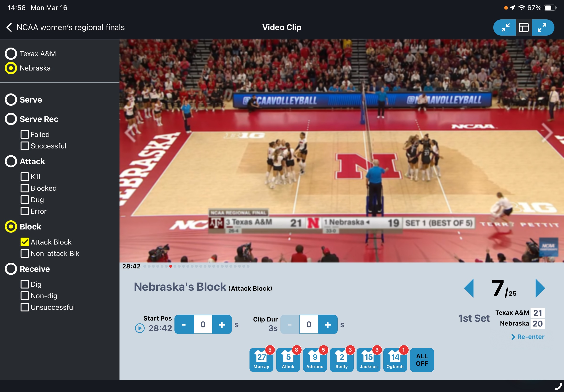Image resolution: width=564 pixels, height=392 pixels.
Task: Select the Texax A&M team radio button
Action: (x=11, y=54)
